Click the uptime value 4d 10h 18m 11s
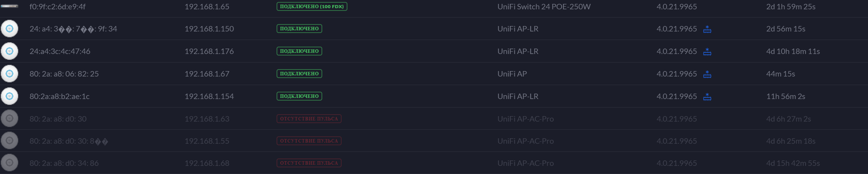868x174 pixels. (x=793, y=51)
